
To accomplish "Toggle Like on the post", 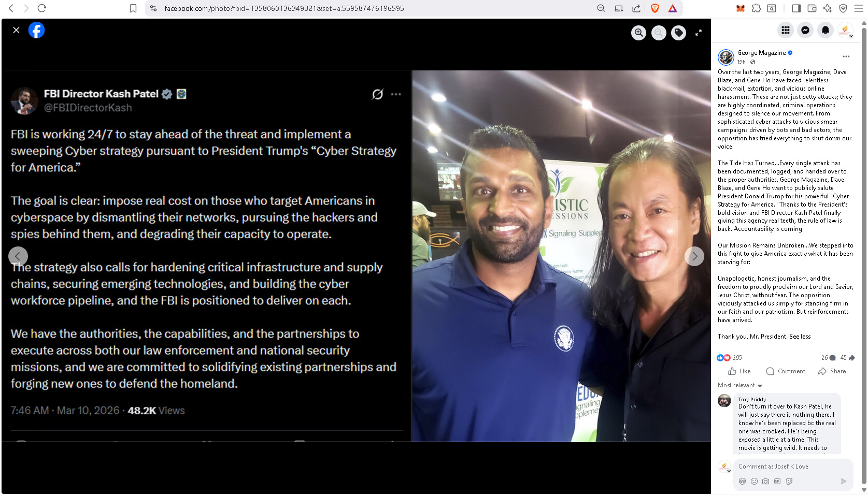I will [x=739, y=371].
